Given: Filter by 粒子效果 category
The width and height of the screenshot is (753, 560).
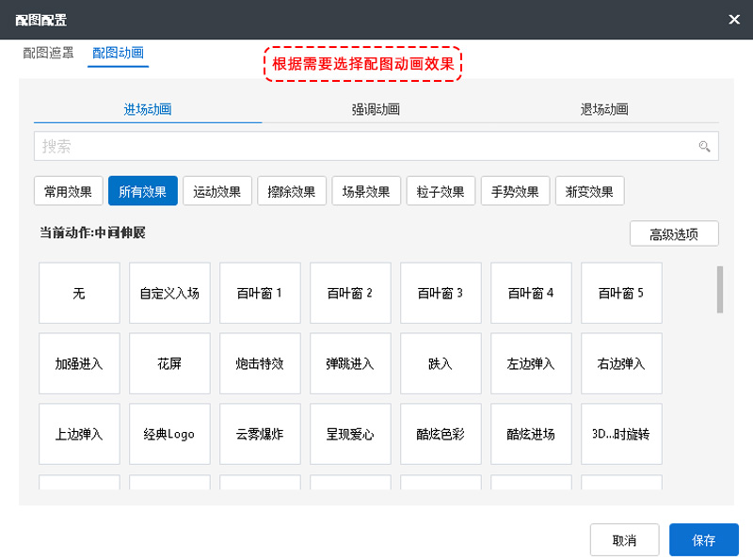Looking at the screenshot, I should point(441,192).
